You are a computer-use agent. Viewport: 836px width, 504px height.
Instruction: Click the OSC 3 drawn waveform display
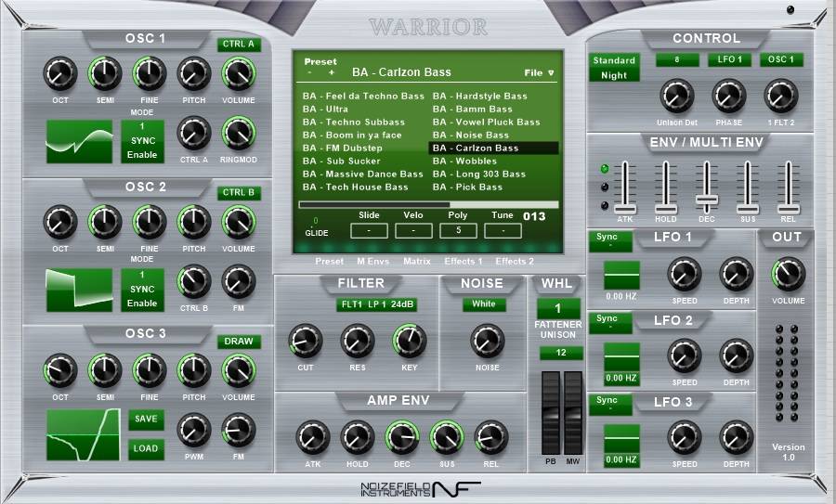[84, 433]
